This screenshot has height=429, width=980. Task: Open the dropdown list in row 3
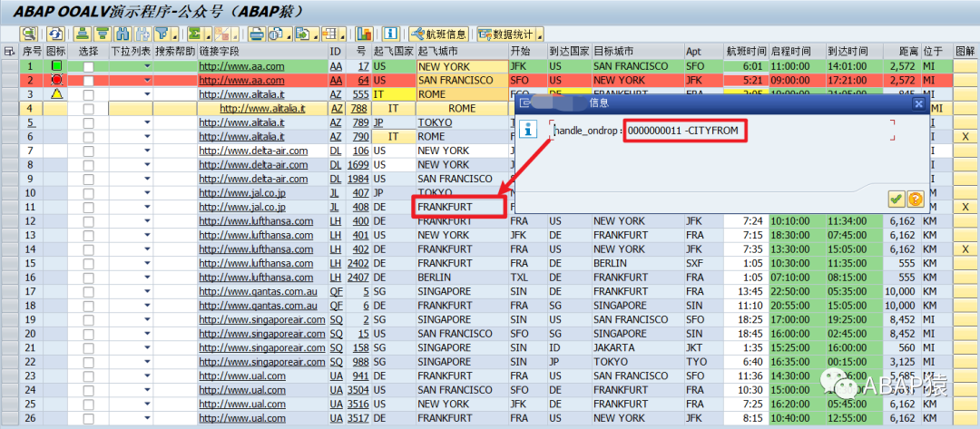pyautogui.click(x=148, y=94)
